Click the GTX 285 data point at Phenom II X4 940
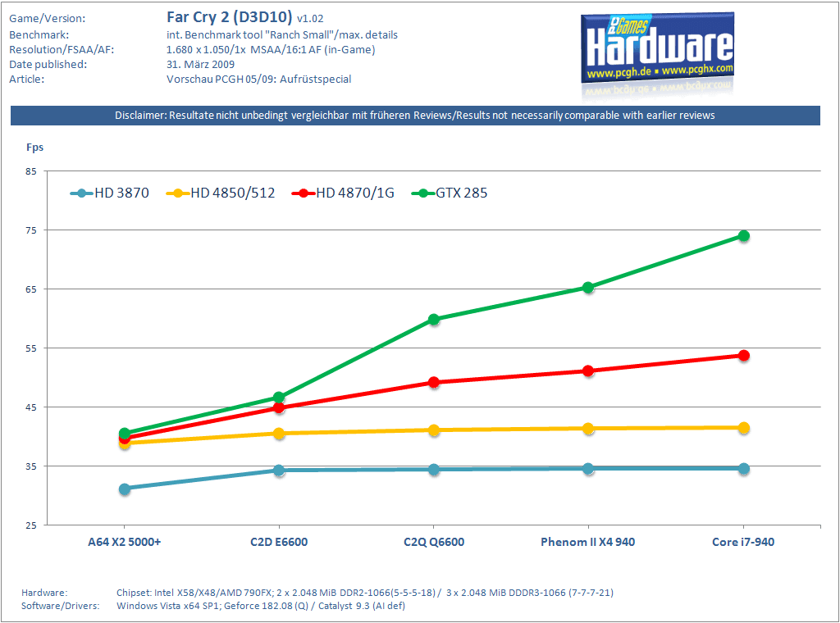 click(x=588, y=288)
